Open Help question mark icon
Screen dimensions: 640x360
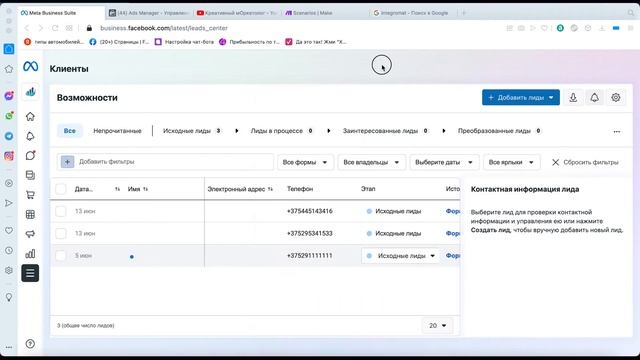[x=30, y=344]
